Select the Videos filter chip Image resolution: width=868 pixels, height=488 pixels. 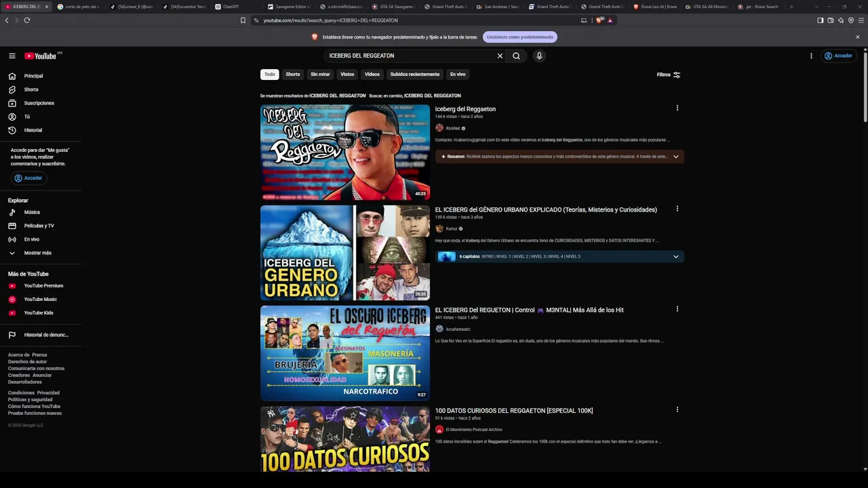(372, 75)
